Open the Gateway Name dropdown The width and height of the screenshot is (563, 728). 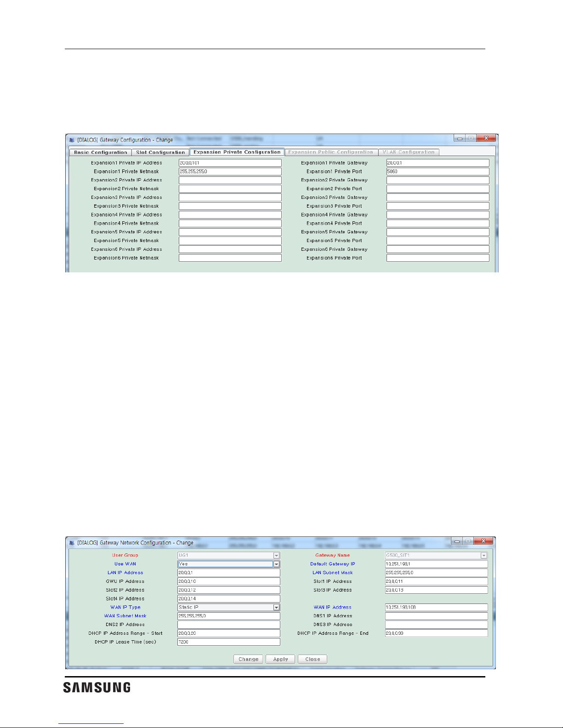click(x=484, y=555)
